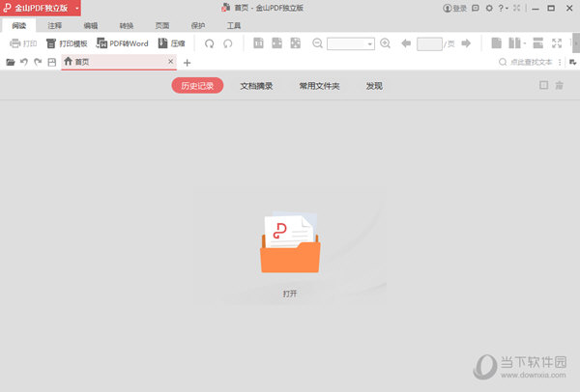Screen dimensions: 580x392
Task: Close the 首页 tab
Action: pos(170,62)
